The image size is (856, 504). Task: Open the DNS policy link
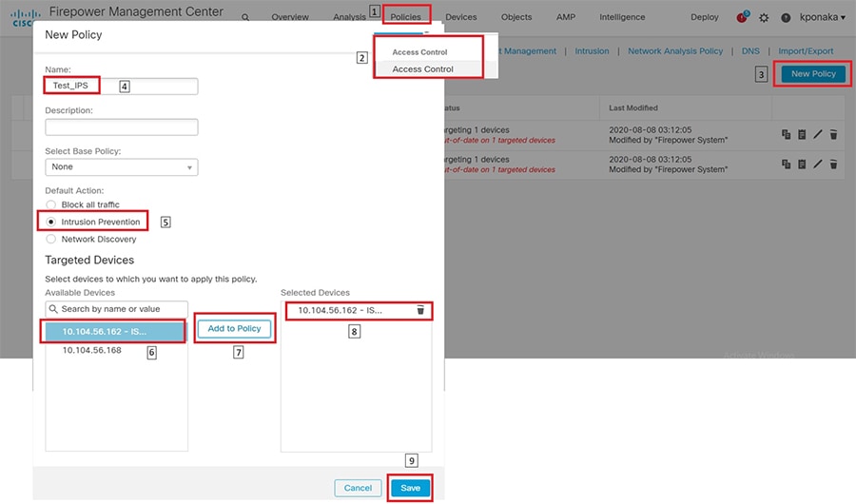coord(750,50)
